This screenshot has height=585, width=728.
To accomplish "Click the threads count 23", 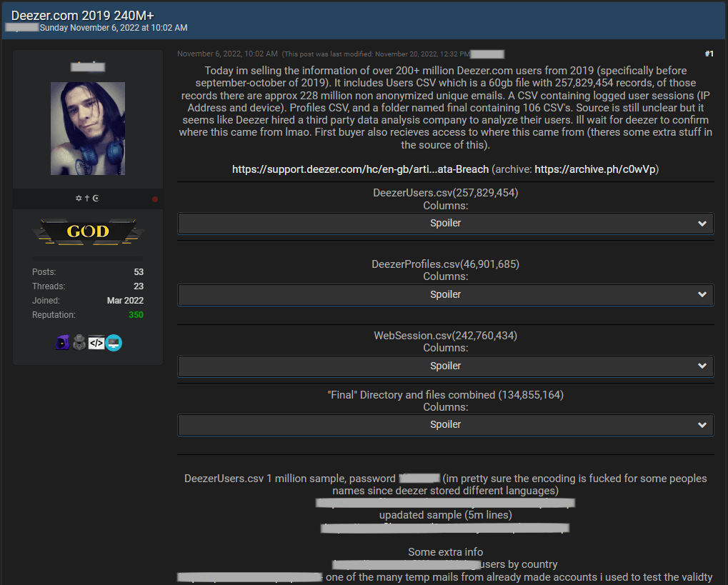I will tap(139, 286).
